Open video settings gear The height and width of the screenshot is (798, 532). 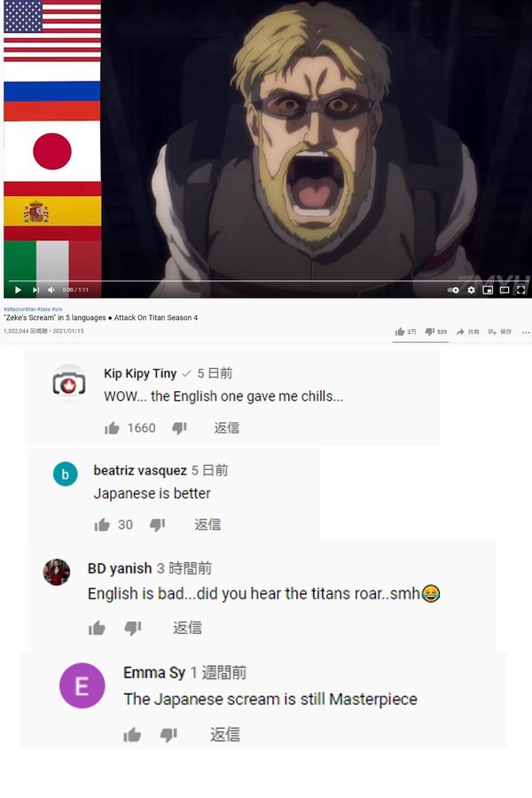tap(471, 290)
